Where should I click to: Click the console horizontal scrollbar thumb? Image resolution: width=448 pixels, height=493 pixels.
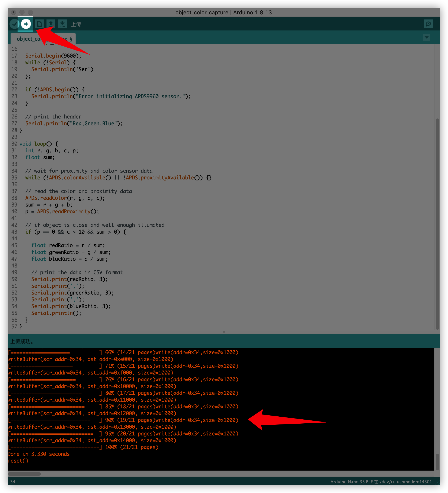tap(24, 474)
